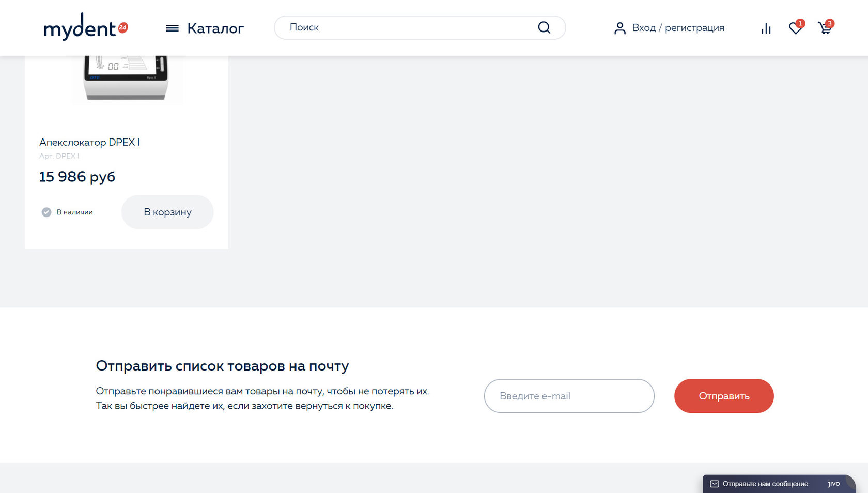Open the product comparison bar-chart icon
The image size is (868, 493).
click(765, 28)
